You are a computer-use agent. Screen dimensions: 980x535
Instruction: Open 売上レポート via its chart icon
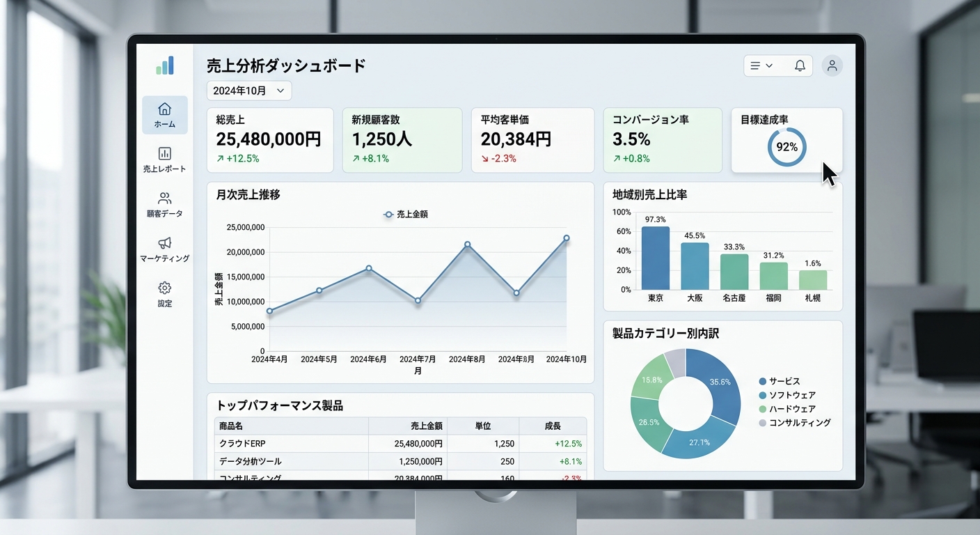(164, 153)
